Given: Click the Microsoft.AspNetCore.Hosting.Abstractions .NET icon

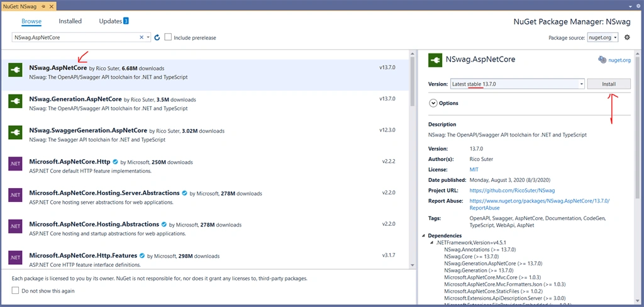Looking at the screenshot, I should click(x=15, y=226).
